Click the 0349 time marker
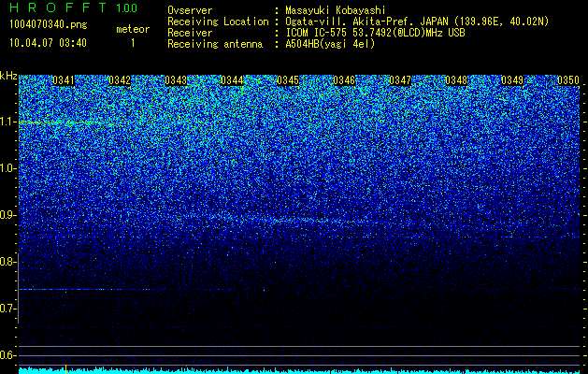The image size is (588, 374). click(x=512, y=80)
